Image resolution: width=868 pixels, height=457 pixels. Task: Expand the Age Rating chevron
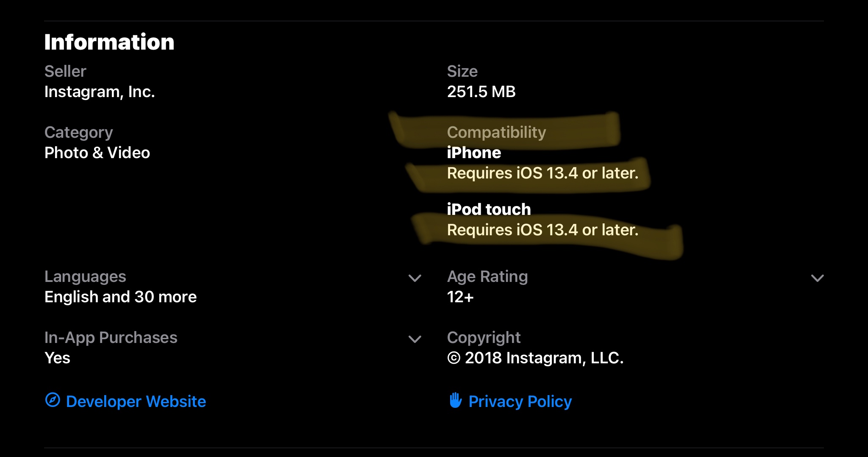click(817, 278)
